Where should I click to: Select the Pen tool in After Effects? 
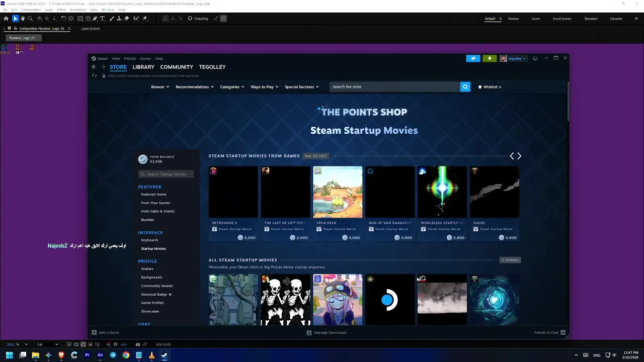(x=95, y=19)
